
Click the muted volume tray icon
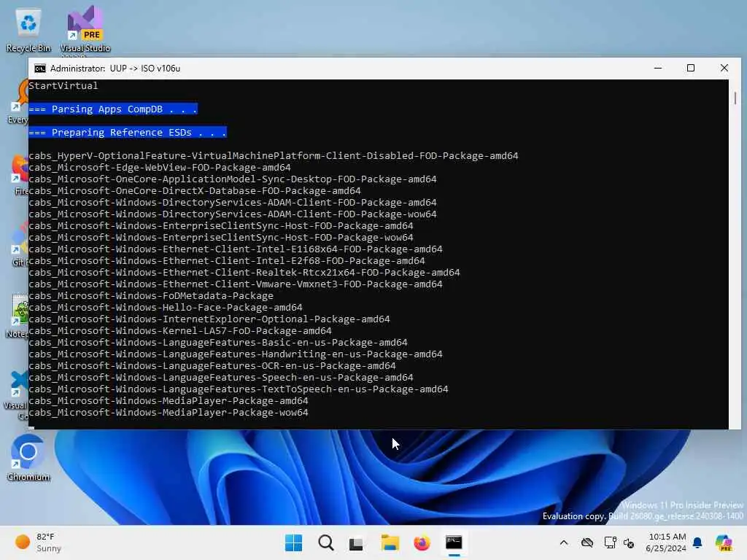[x=629, y=542]
